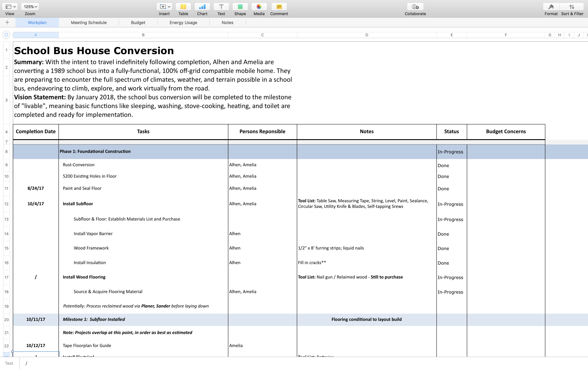Select the 8/24/17 date cell
Image resolution: width=588 pixels, height=369 pixels.
(x=36, y=189)
